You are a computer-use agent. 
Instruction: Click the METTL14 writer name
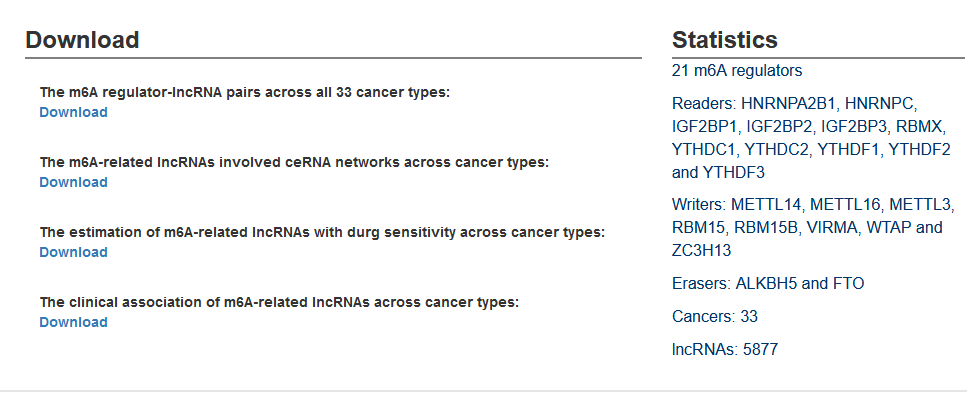click(766, 204)
